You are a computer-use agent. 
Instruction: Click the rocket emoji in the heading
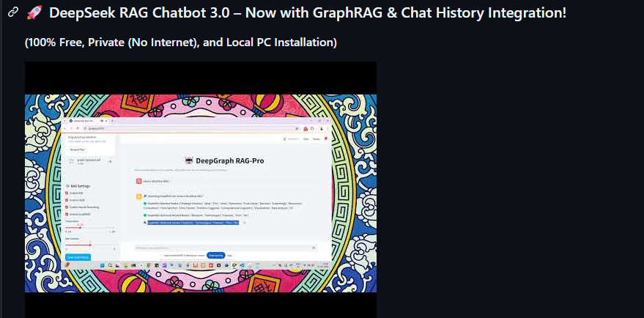34,12
